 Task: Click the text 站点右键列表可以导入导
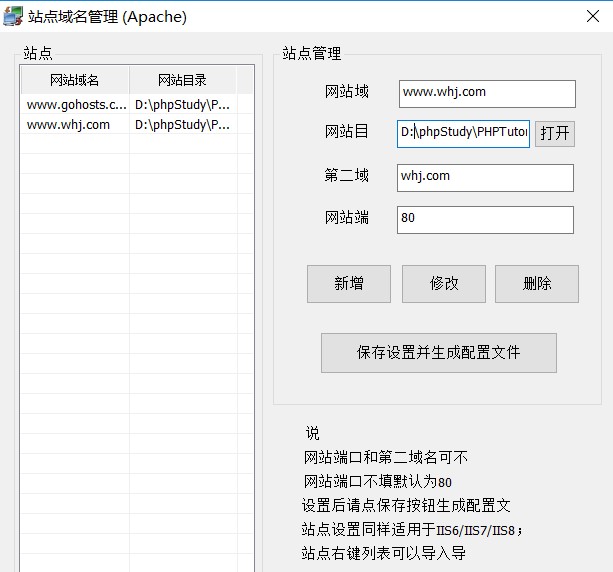tap(384, 553)
